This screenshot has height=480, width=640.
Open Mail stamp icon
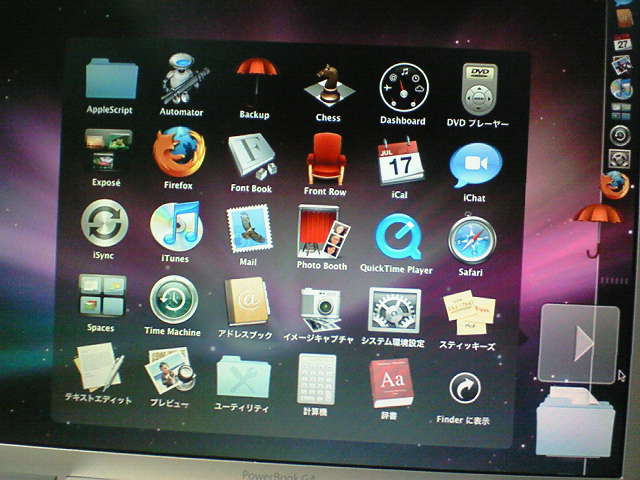(x=249, y=229)
